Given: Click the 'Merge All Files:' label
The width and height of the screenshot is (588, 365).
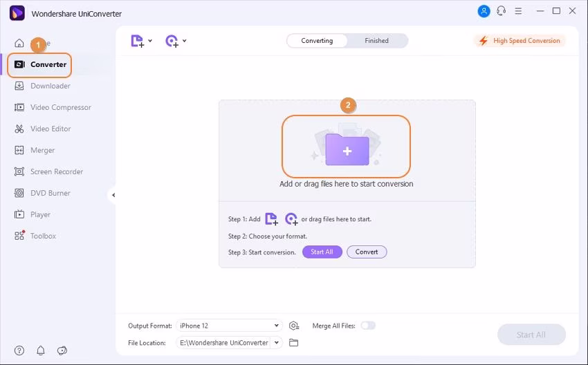Looking at the screenshot, I should (333, 326).
